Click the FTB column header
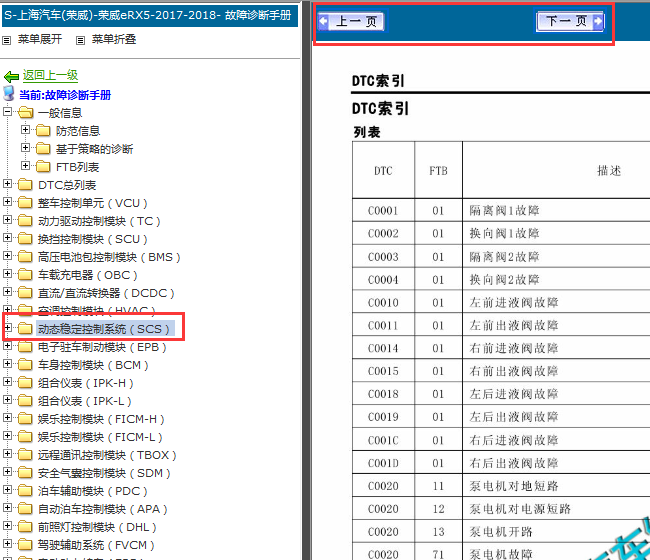 (x=438, y=171)
